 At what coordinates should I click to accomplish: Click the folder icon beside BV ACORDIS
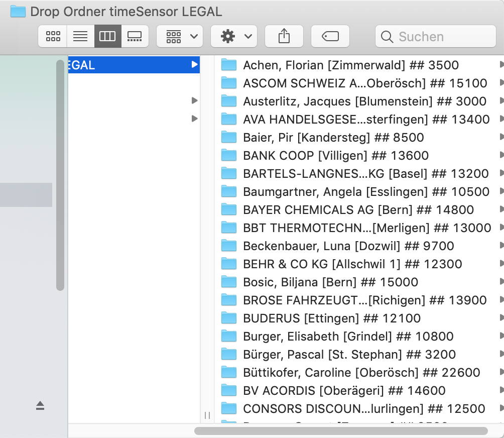[x=229, y=390]
